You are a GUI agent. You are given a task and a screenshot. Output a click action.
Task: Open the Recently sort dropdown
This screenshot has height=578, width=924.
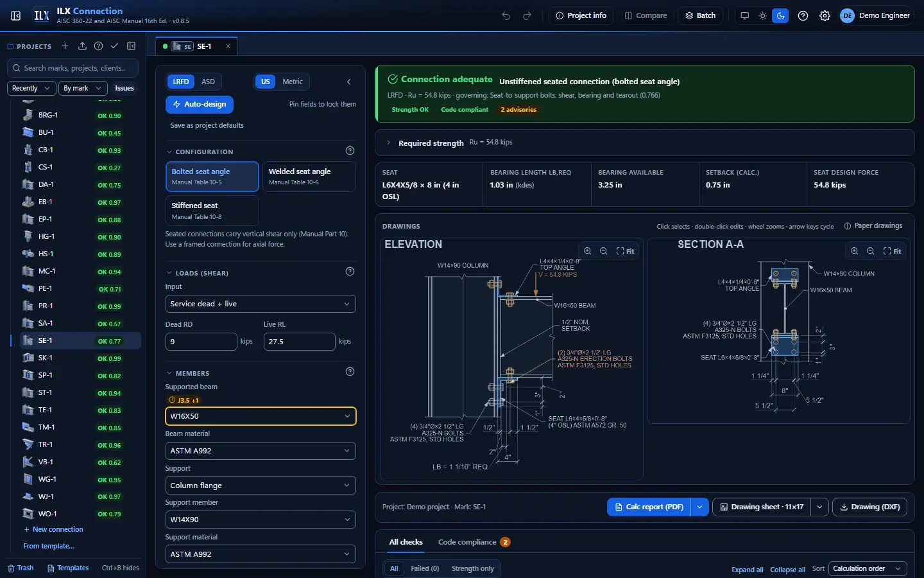click(x=31, y=88)
